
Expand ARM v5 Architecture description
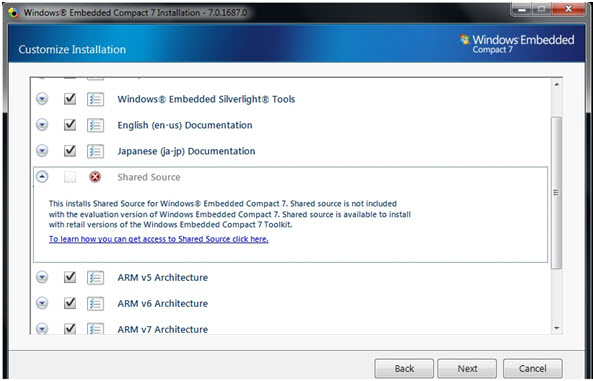(42, 277)
